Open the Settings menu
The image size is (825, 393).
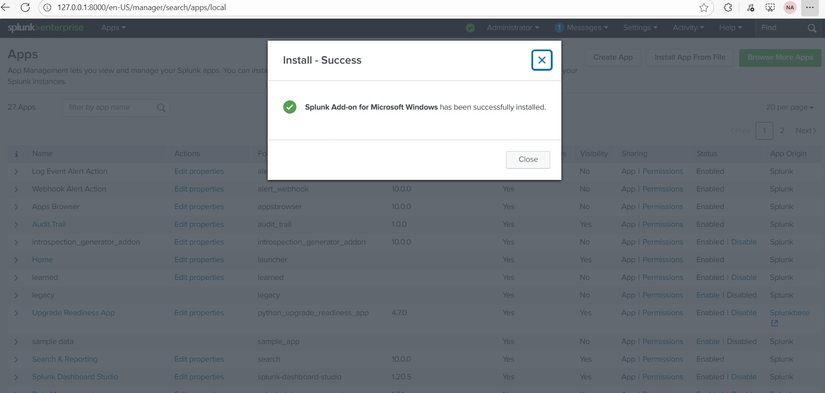tap(640, 28)
